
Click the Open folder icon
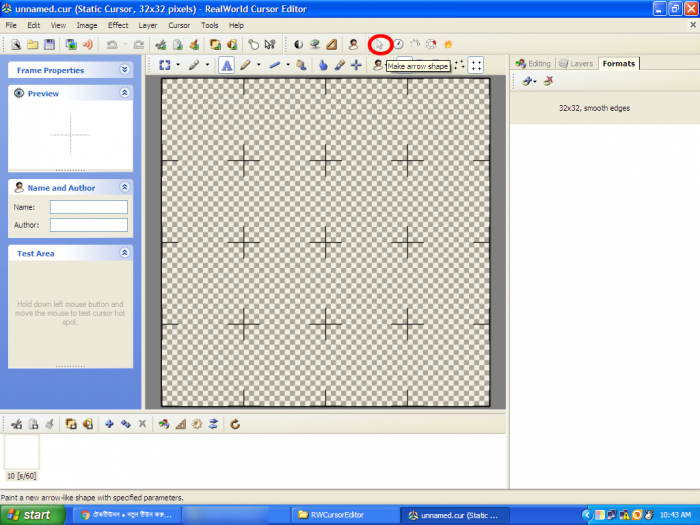pos(33,45)
